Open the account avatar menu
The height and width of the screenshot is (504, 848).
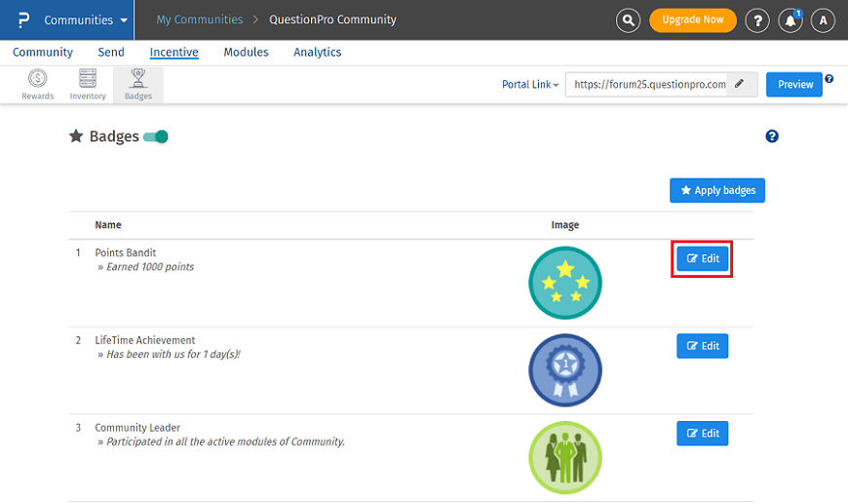click(x=823, y=19)
